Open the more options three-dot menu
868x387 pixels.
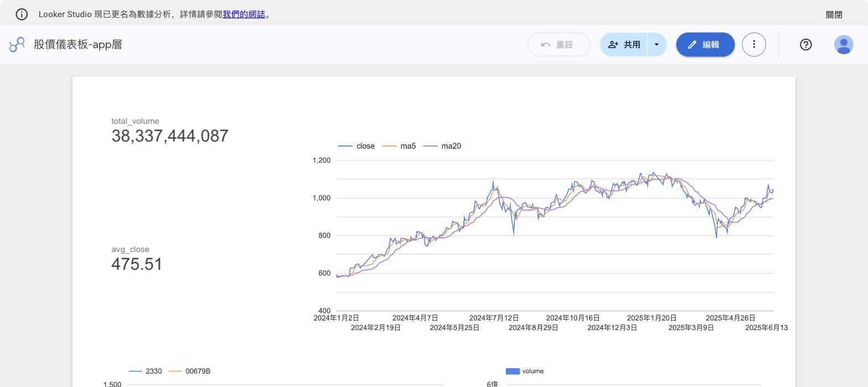(x=753, y=45)
